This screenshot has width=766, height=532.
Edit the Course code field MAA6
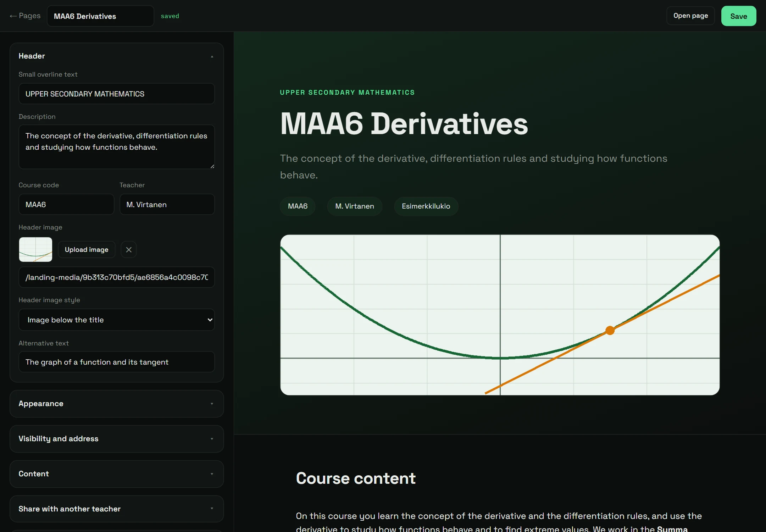pos(66,205)
